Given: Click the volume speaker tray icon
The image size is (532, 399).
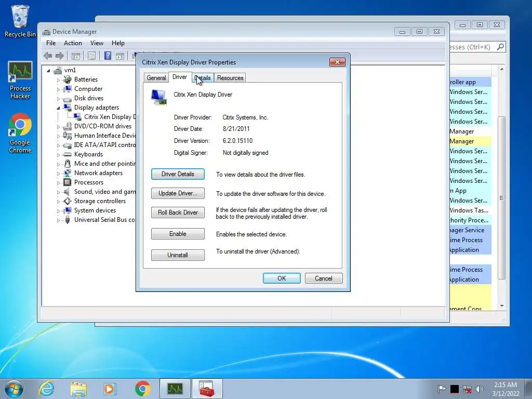Looking at the screenshot, I should [x=480, y=389].
